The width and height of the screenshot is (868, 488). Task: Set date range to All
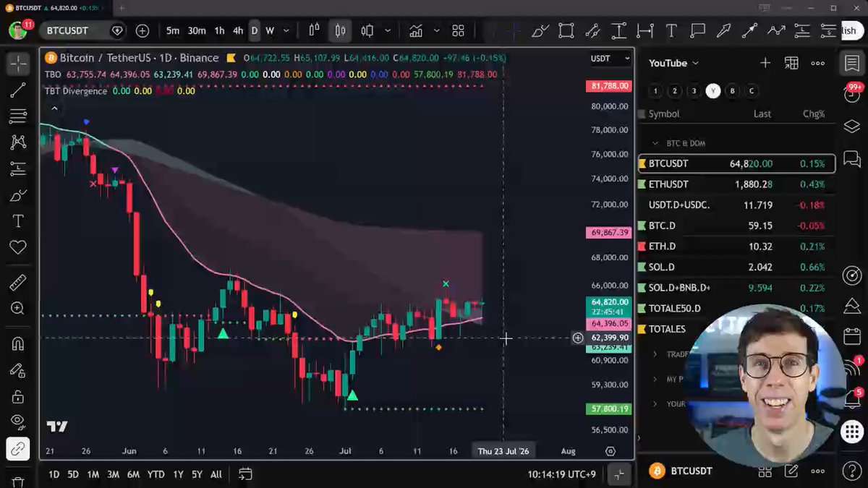click(x=216, y=474)
